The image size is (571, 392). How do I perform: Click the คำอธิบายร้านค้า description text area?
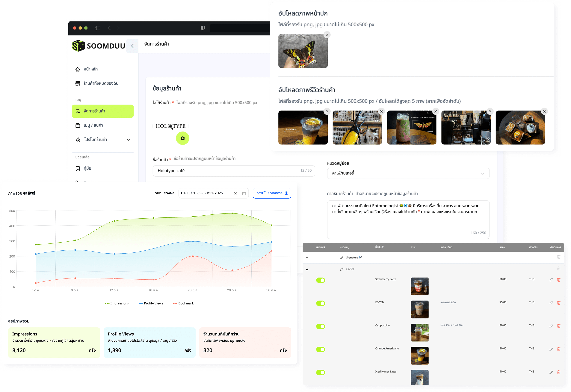408,220
